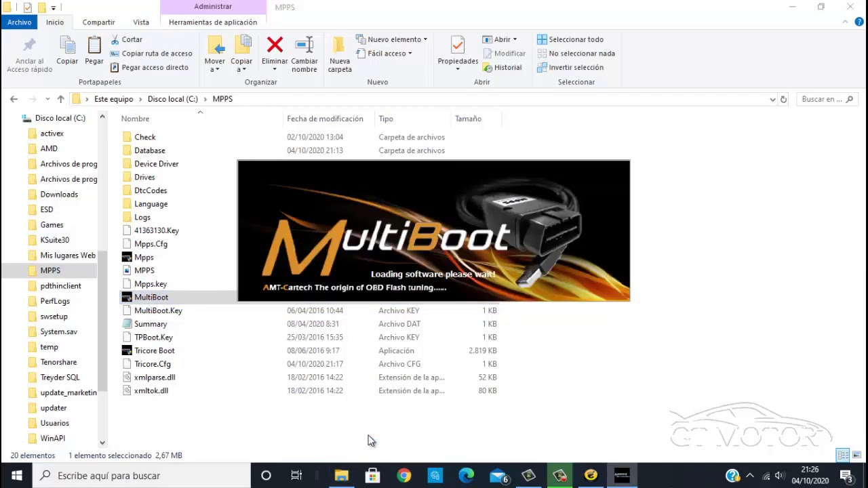Expand recent locations arrow
Viewport: 868px width, 488px height.
tap(47, 99)
